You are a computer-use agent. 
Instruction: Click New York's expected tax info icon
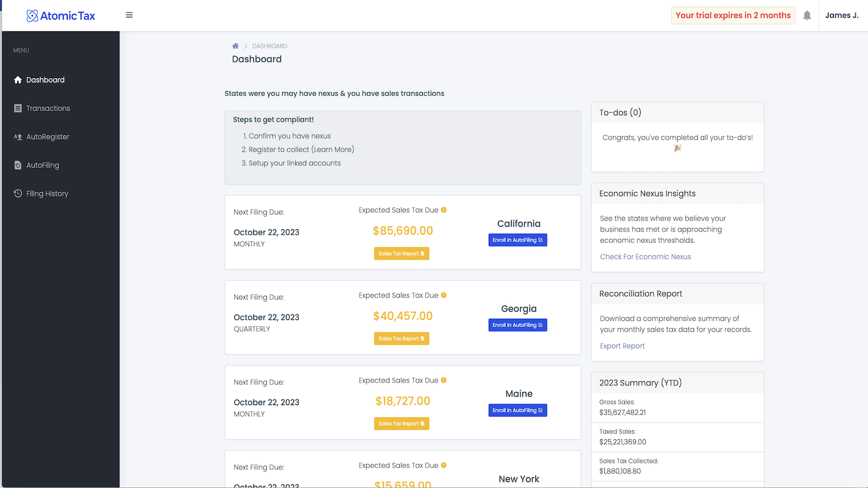[444, 465]
